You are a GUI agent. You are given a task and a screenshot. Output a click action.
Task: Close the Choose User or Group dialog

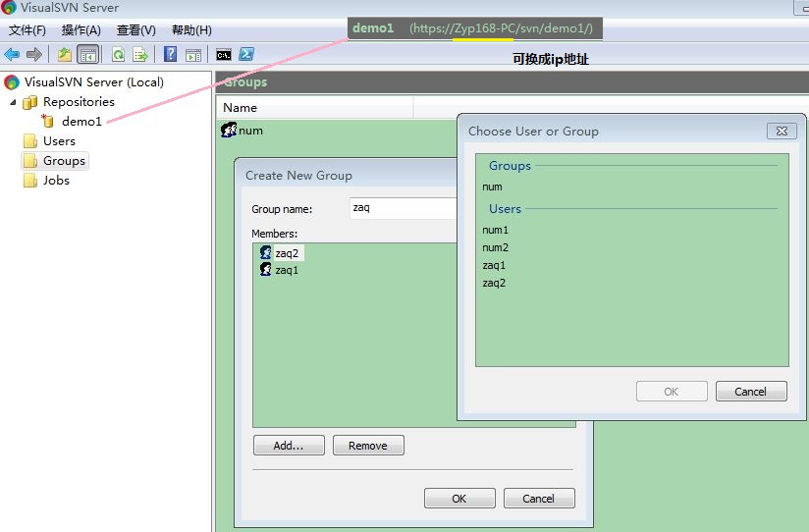tap(782, 132)
